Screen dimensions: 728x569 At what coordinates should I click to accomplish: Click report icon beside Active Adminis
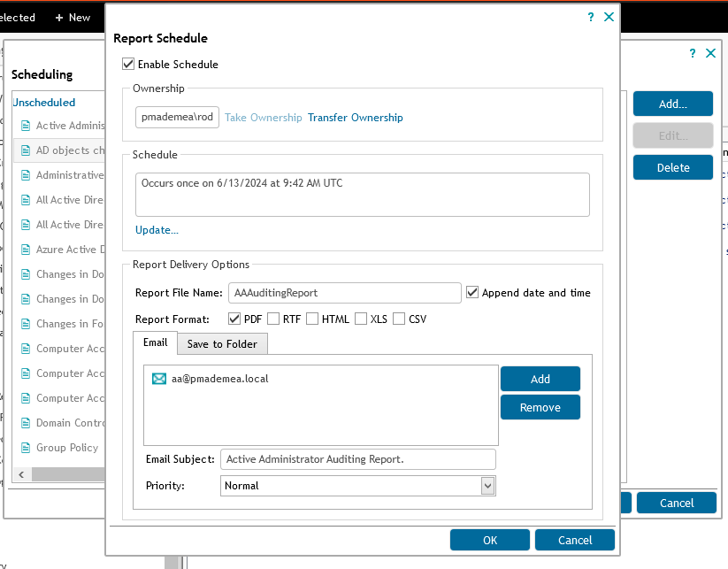[26, 126]
